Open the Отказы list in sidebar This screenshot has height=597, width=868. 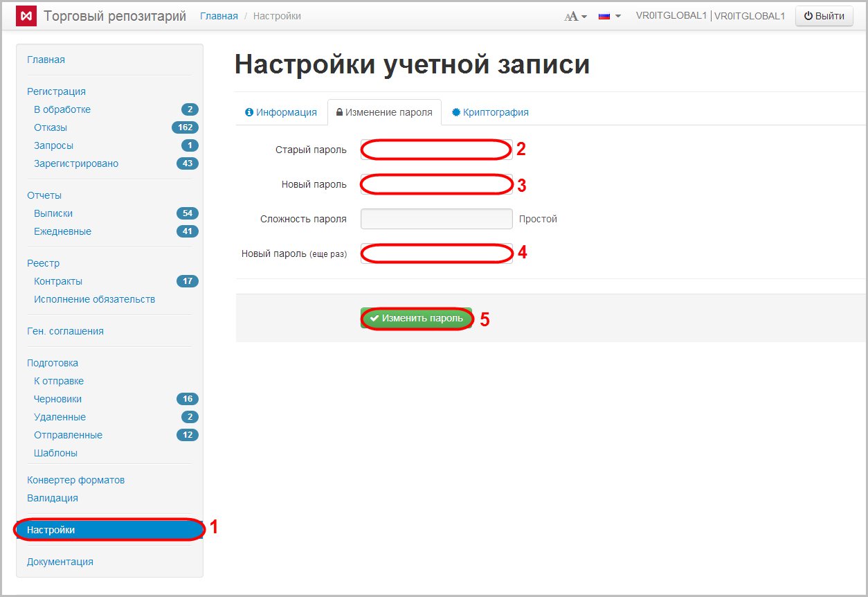(51, 127)
